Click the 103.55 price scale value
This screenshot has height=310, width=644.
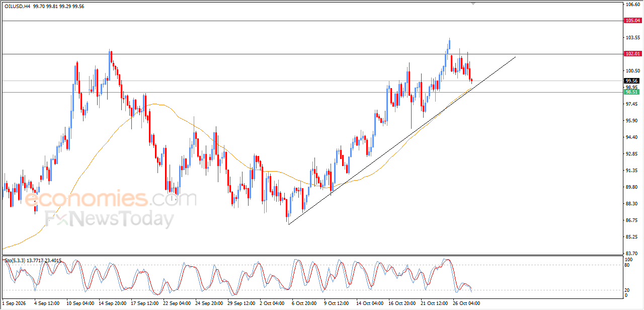click(x=633, y=38)
